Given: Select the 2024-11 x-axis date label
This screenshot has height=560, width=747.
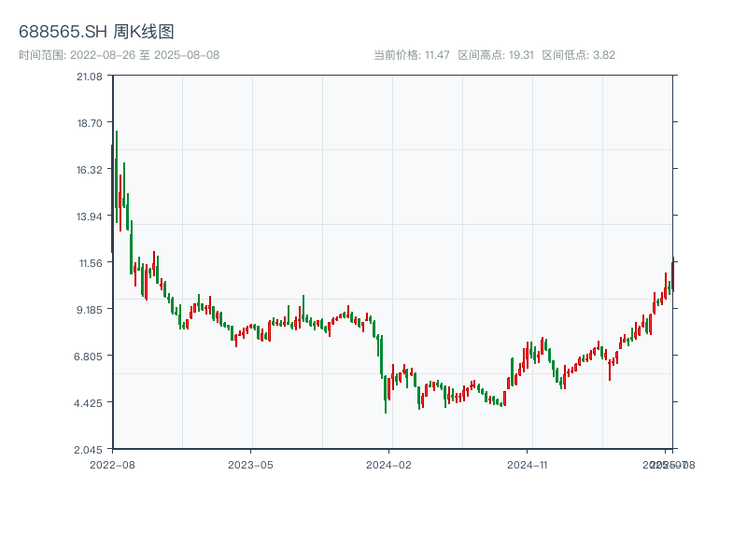Looking at the screenshot, I should coord(529,464).
